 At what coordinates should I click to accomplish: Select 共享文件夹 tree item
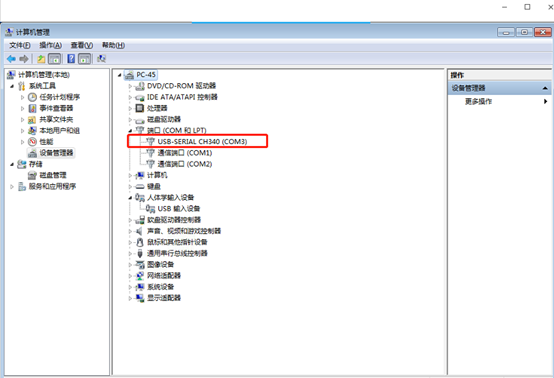point(56,119)
